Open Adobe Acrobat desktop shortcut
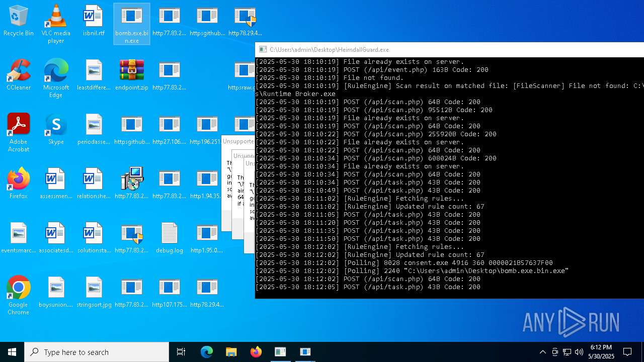The width and height of the screenshot is (644, 362). pyautogui.click(x=19, y=133)
